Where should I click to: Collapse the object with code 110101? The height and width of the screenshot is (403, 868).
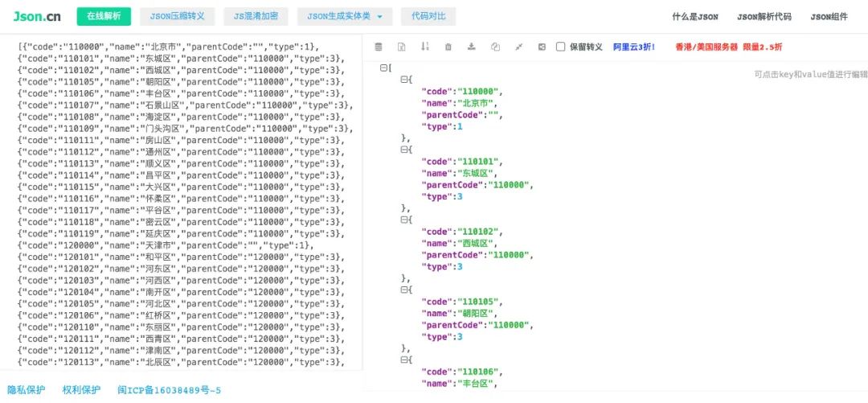point(403,149)
